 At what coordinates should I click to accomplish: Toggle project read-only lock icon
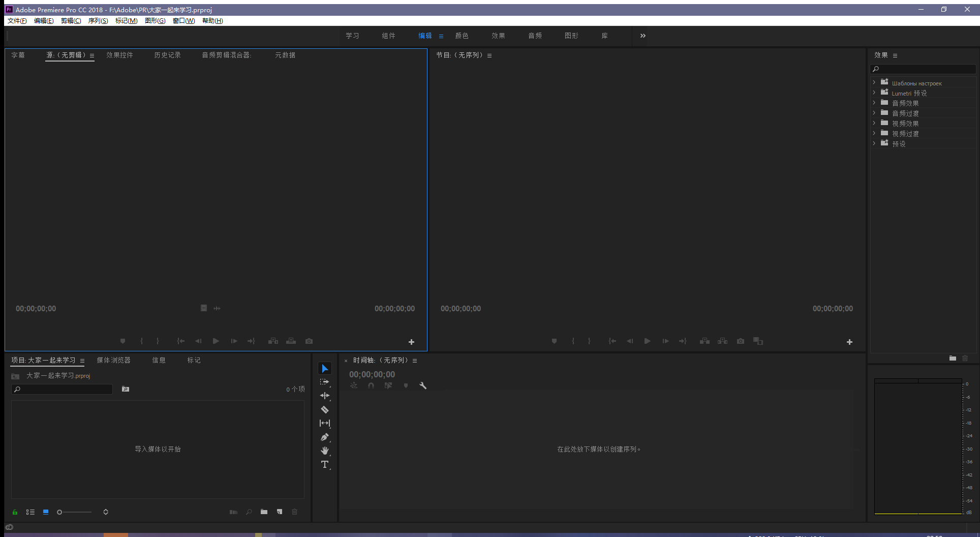tap(15, 512)
